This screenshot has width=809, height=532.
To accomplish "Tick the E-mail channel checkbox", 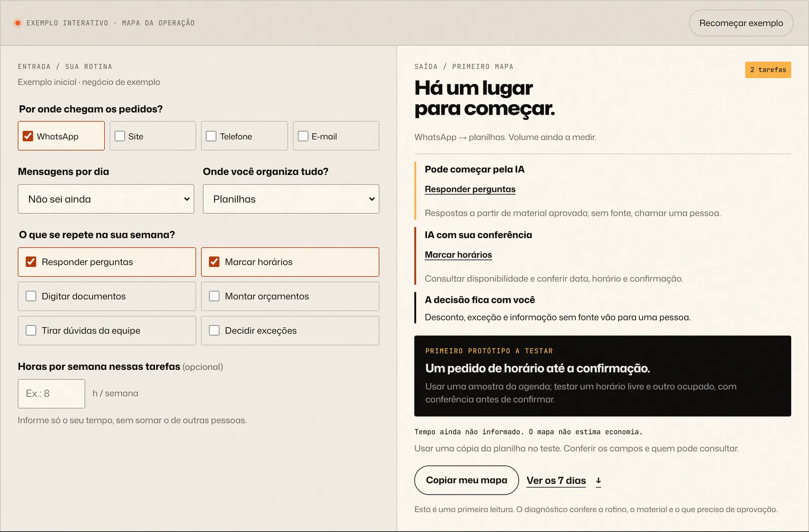I will click(303, 136).
